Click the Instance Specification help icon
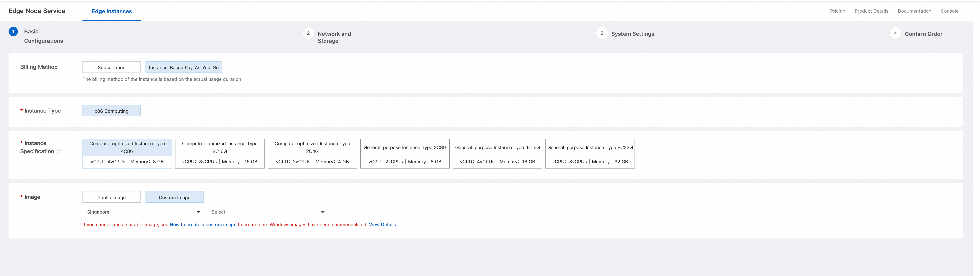 click(x=58, y=152)
